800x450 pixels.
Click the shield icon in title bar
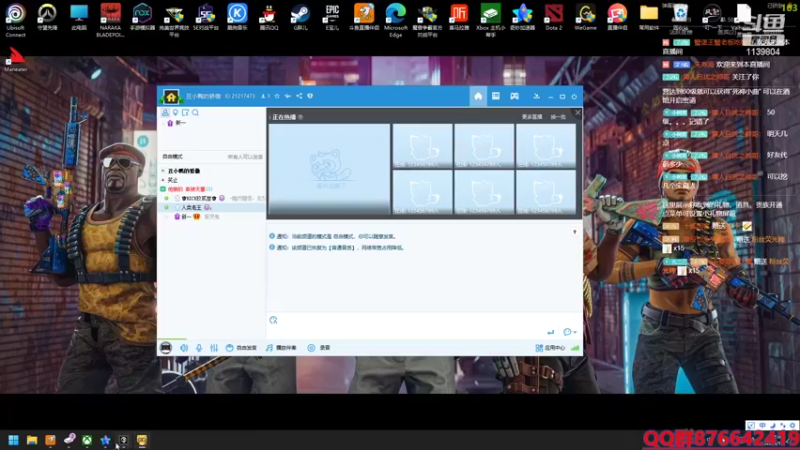310,96
